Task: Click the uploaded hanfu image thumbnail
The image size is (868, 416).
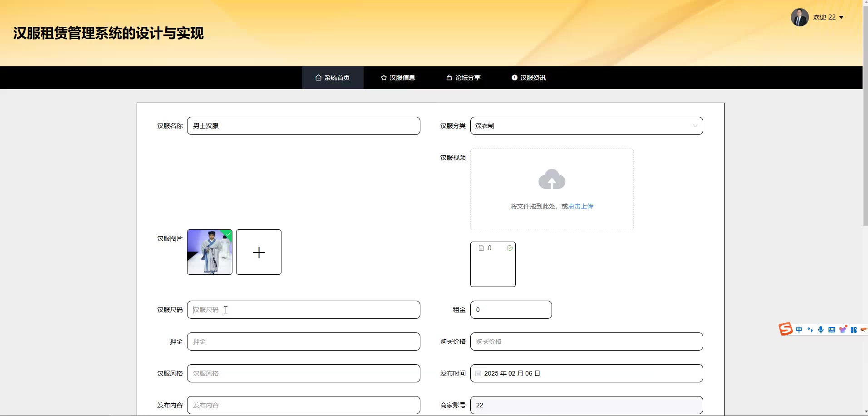Action: [210, 252]
